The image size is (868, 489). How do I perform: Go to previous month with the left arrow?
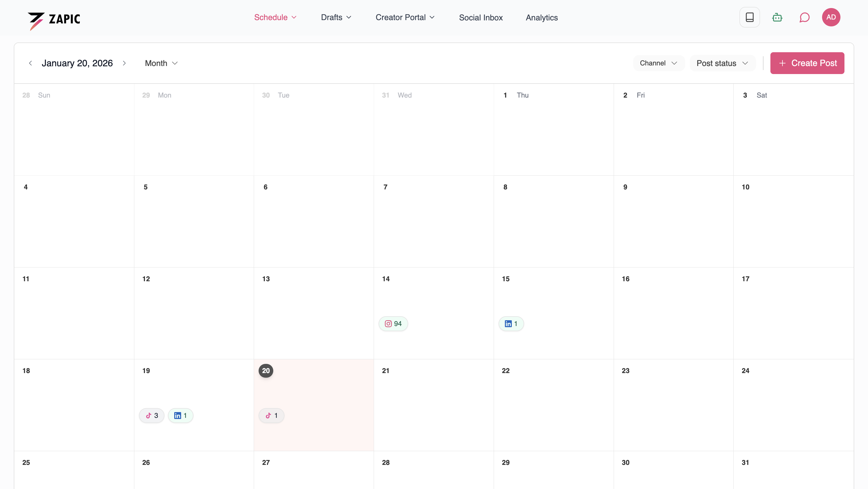pyautogui.click(x=31, y=63)
